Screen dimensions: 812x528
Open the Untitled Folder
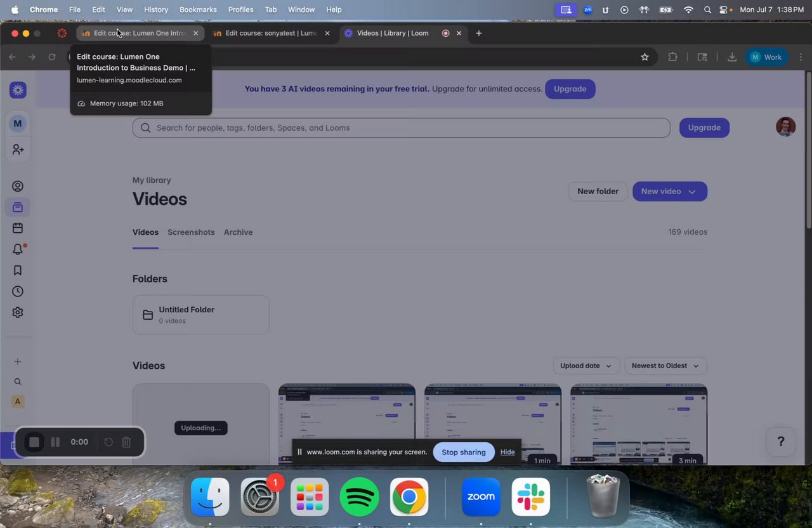[x=200, y=315]
